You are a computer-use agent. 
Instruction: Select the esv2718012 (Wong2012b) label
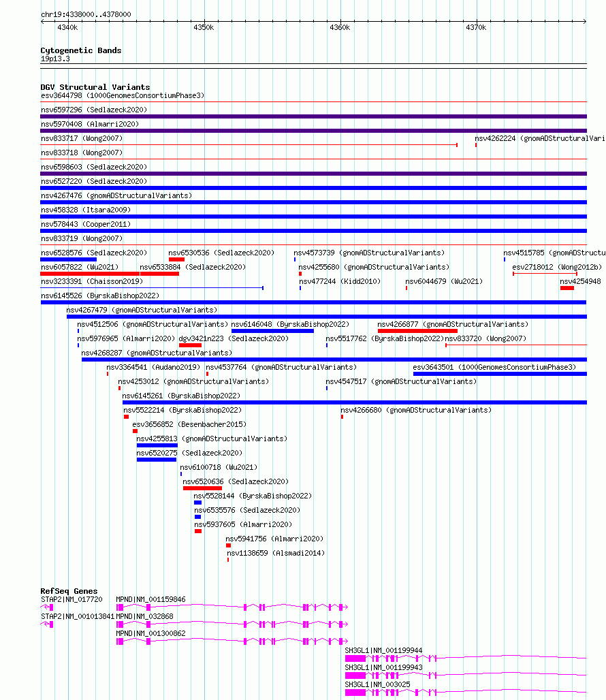coord(557,267)
